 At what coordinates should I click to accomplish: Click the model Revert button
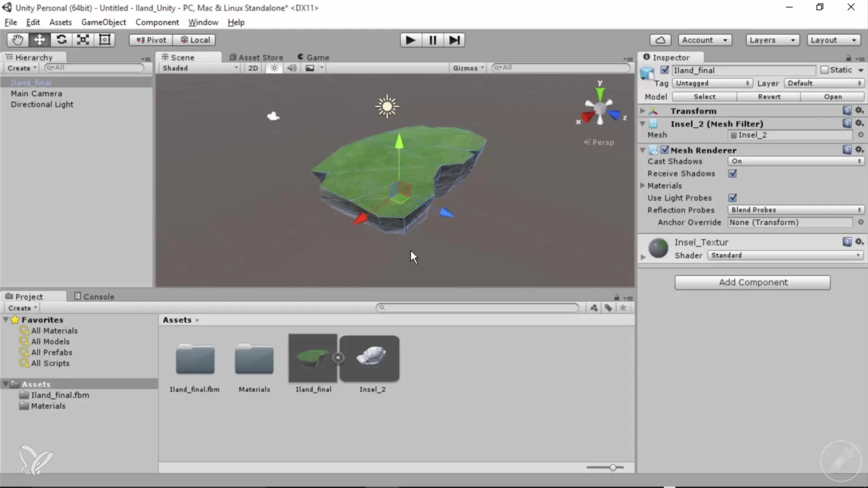click(769, 97)
